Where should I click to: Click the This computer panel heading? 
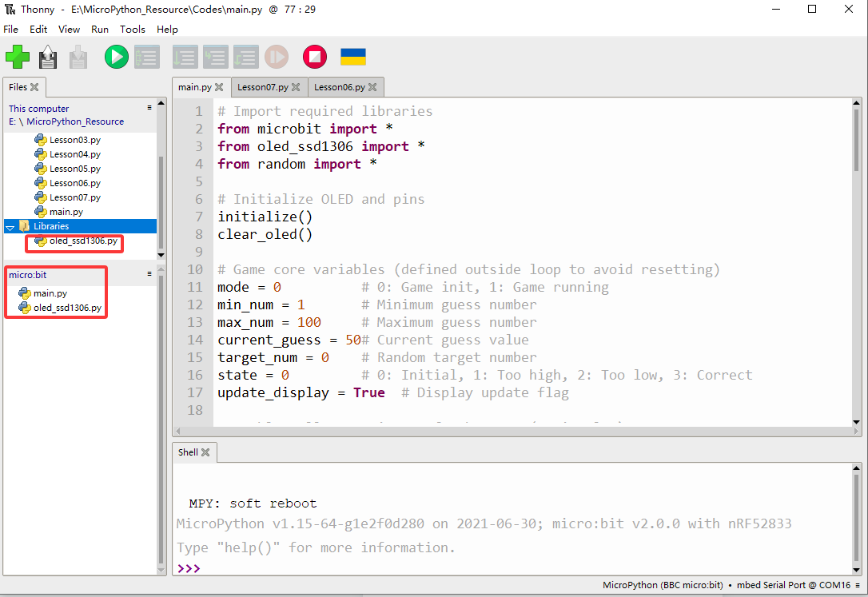tap(38, 109)
